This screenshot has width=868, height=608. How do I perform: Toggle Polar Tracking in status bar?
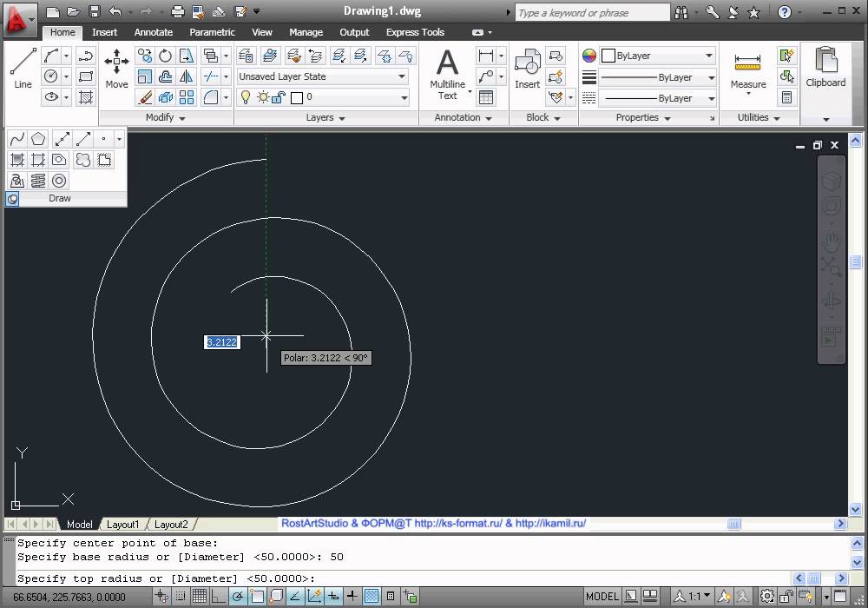238,597
